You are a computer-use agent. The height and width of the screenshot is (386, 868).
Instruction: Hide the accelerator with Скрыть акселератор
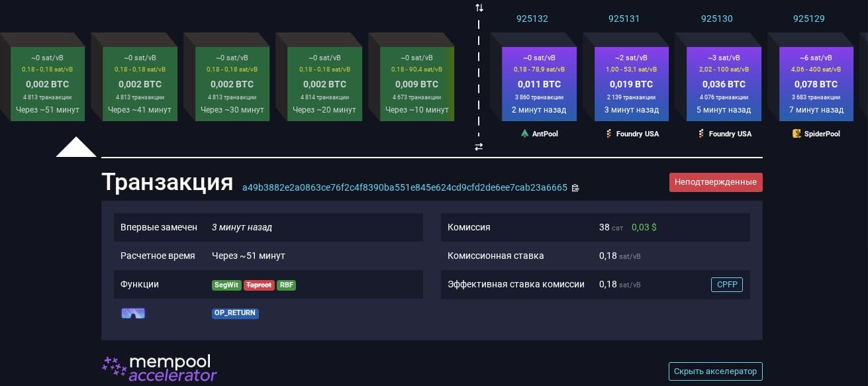(715, 371)
